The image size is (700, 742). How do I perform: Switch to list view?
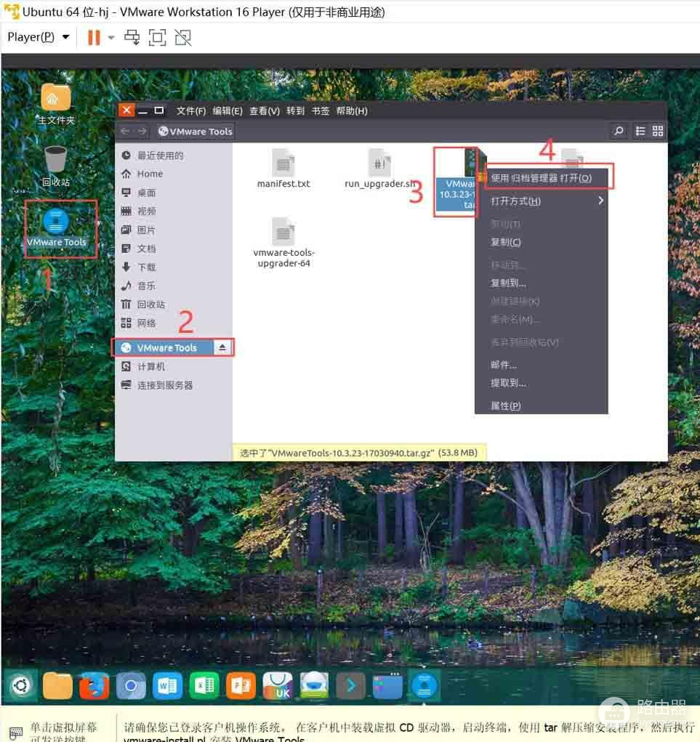tap(640, 131)
